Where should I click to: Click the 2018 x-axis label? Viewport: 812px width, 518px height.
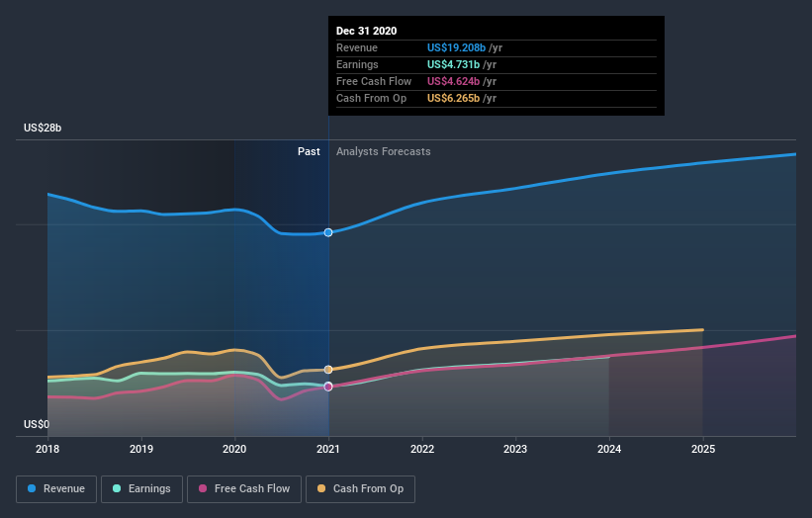(x=47, y=449)
